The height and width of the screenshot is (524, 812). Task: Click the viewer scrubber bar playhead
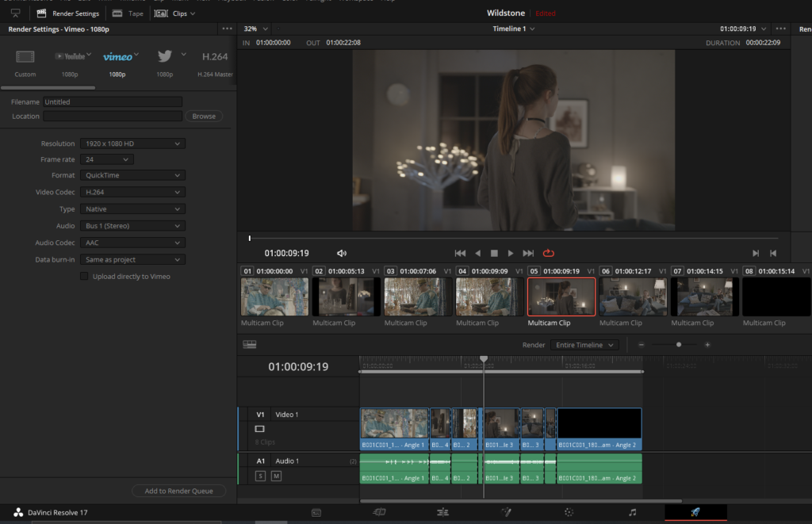[250, 238]
